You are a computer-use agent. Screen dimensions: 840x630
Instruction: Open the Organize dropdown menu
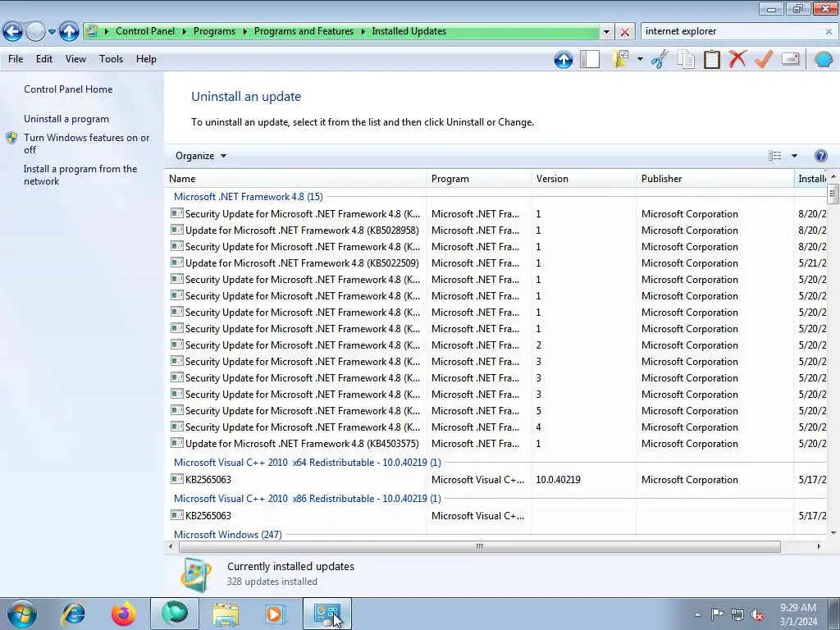pos(201,155)
